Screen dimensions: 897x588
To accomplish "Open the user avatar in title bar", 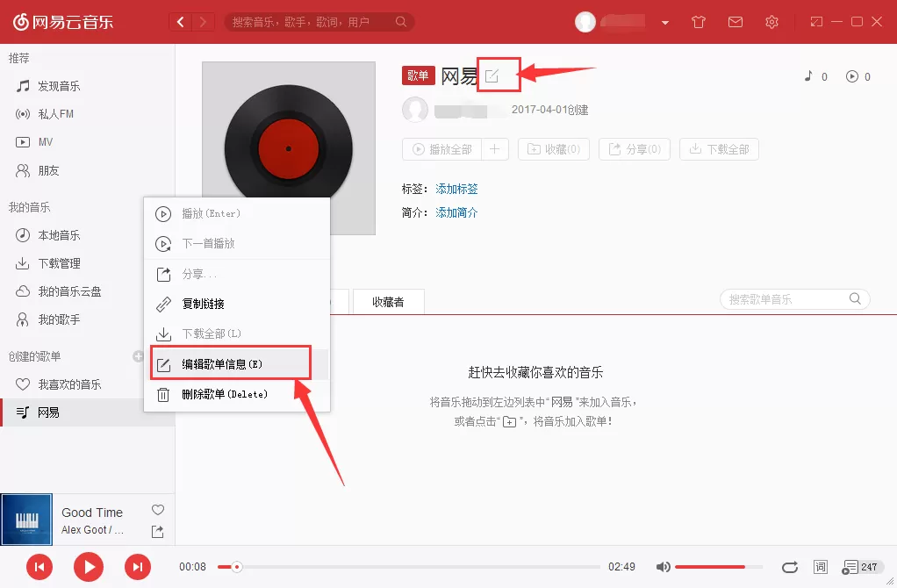I will [x=585, y=22].
